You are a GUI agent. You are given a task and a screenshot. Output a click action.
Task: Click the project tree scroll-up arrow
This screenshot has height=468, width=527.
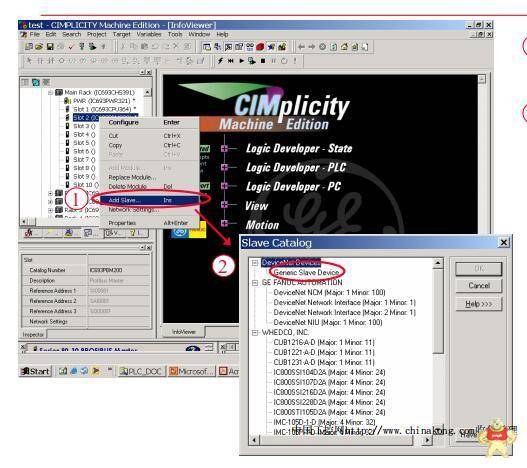(147, 92)
